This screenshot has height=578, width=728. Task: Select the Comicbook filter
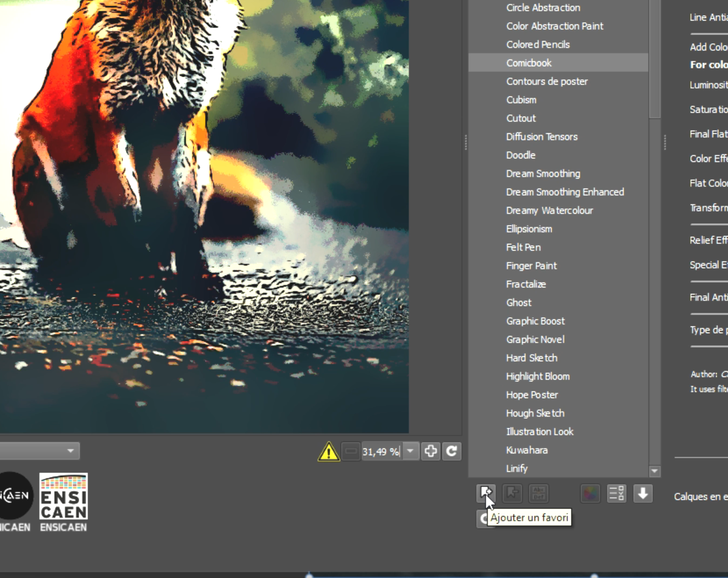tap(529, 63)
